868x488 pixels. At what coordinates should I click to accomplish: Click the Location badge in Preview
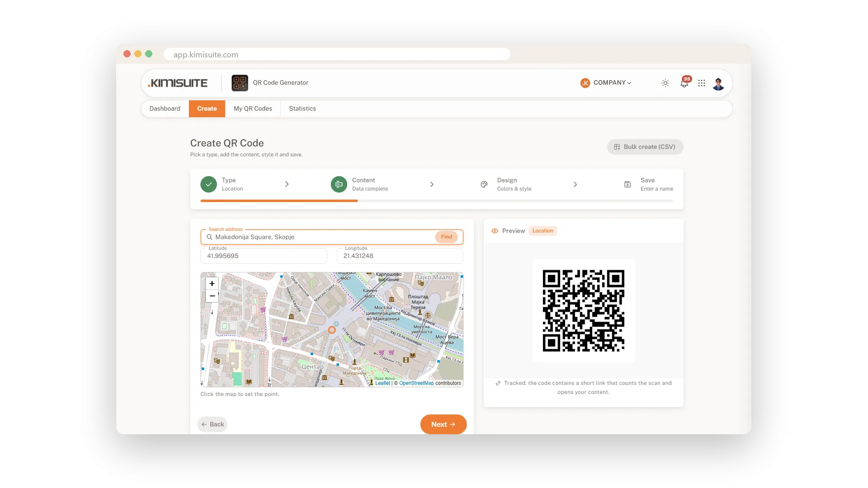pos(543,231)
